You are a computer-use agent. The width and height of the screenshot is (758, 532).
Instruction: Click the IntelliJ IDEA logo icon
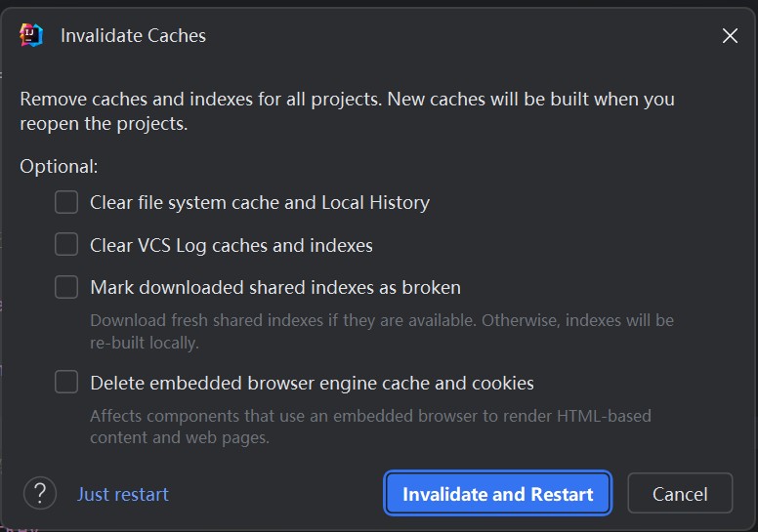point(31,35)
